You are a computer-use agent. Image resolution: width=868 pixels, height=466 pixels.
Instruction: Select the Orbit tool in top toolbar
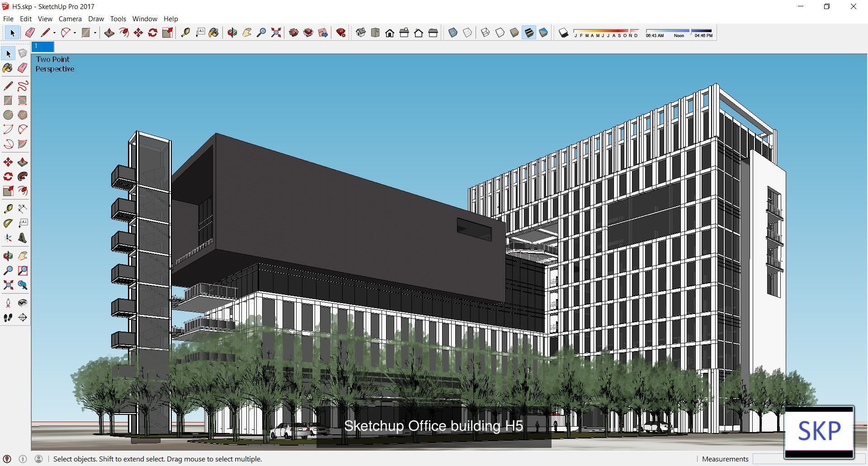232,33
